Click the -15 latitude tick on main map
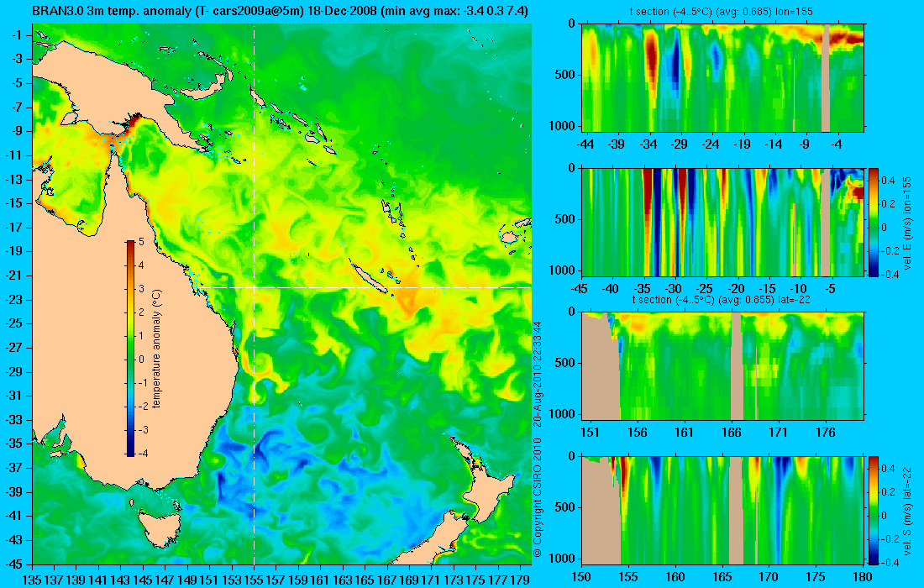This screenshot has width=924, height=588. [15, 203]
